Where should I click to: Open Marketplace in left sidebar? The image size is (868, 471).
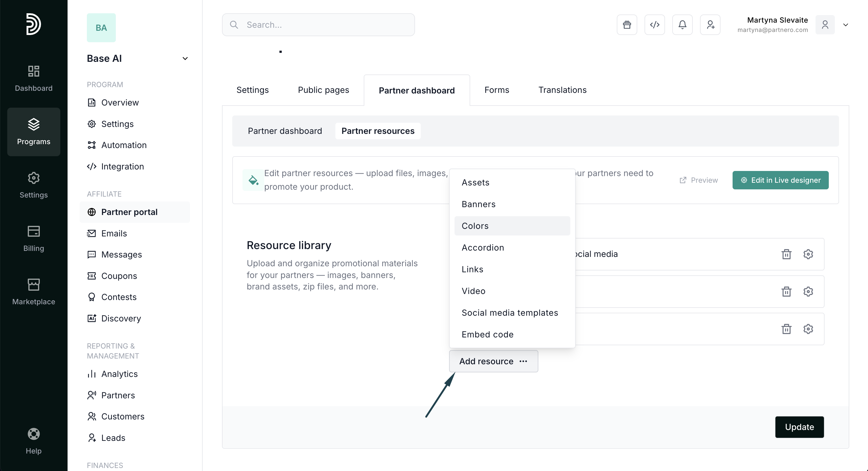coord(34,292)
